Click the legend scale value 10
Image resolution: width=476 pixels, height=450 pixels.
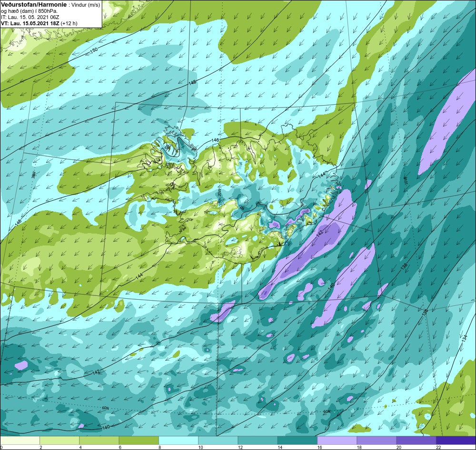(x=200, y=447)
